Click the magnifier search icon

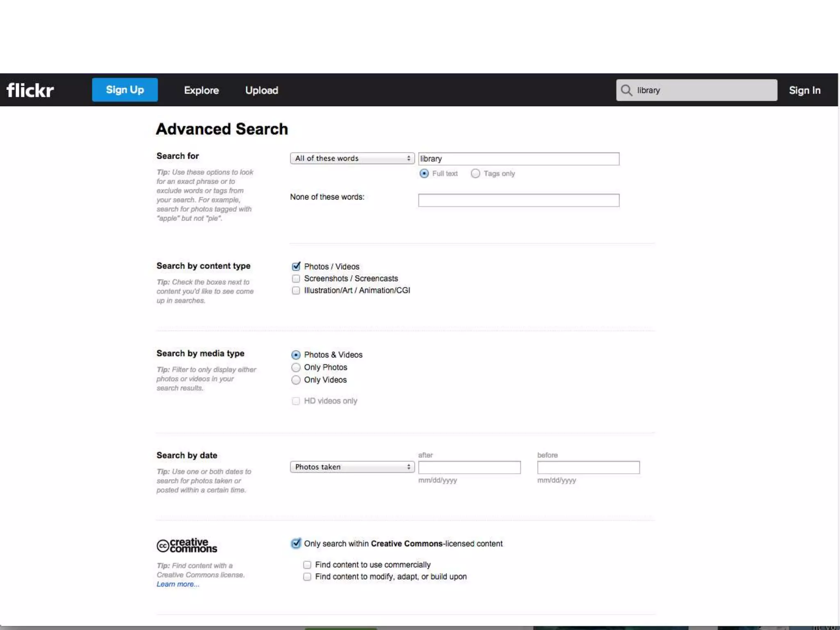coord(626,90)
